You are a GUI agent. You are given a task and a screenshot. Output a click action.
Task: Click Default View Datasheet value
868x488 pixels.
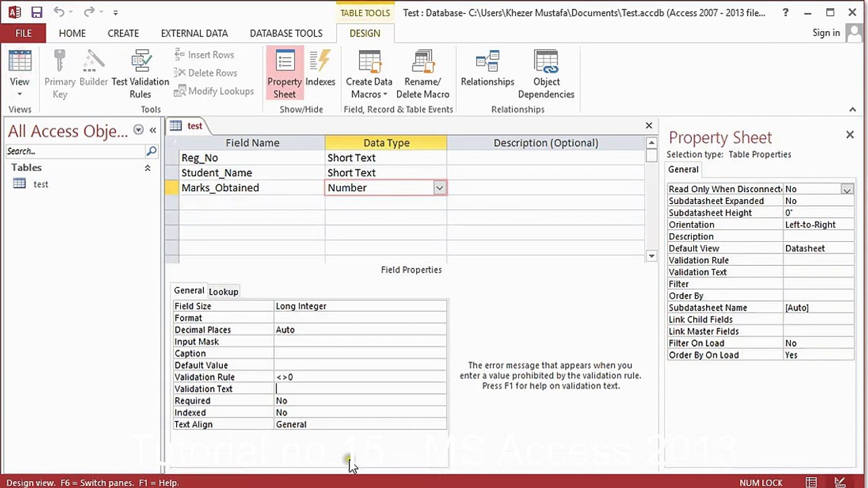point(819,249)
